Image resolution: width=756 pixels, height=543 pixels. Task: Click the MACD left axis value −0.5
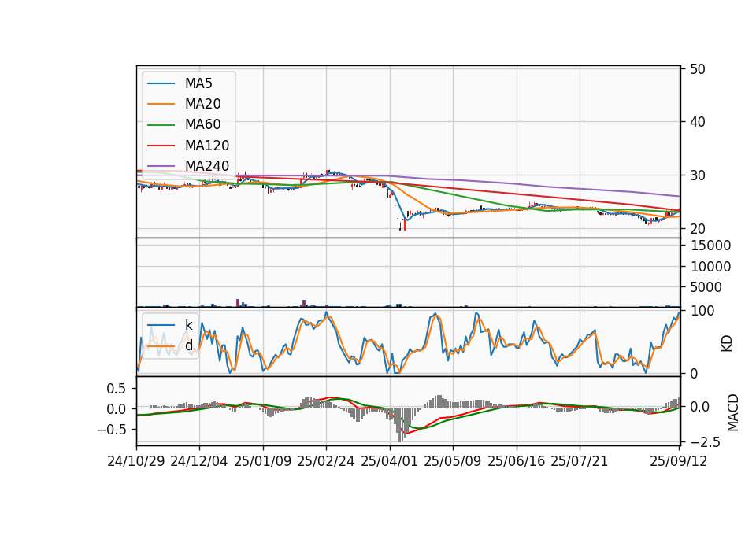tap(111, 430)
